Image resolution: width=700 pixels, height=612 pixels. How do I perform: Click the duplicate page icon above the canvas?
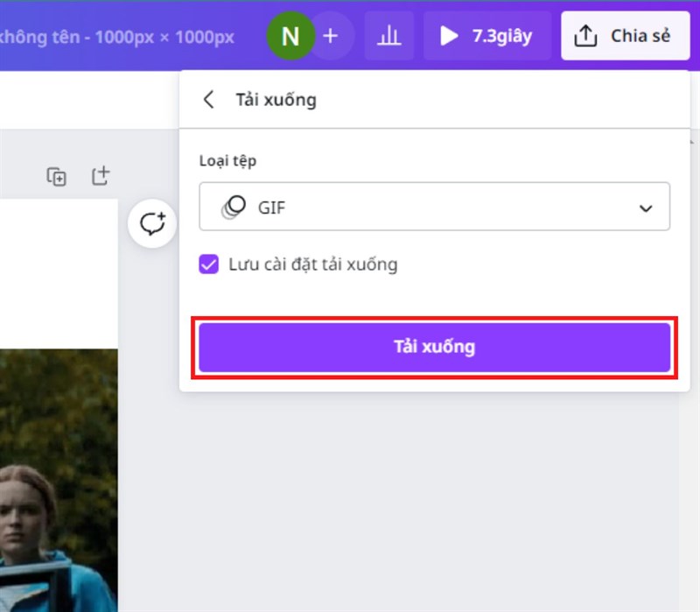point(54,177)
